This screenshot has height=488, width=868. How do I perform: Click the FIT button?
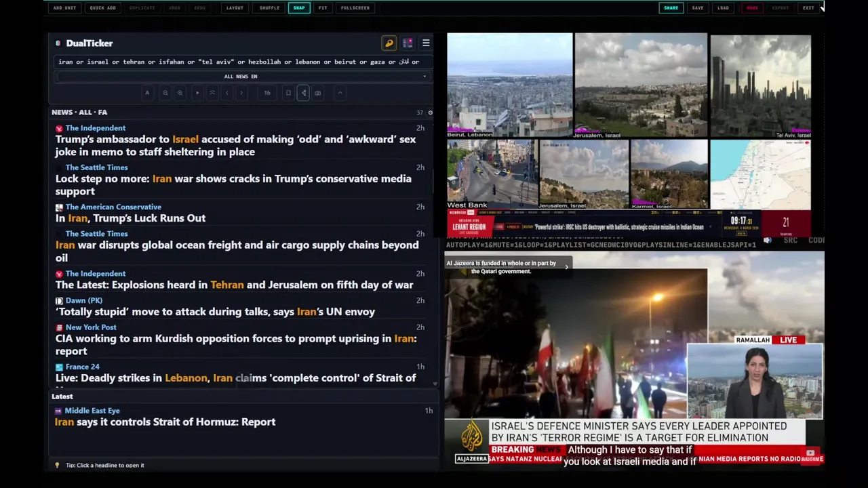323,8
